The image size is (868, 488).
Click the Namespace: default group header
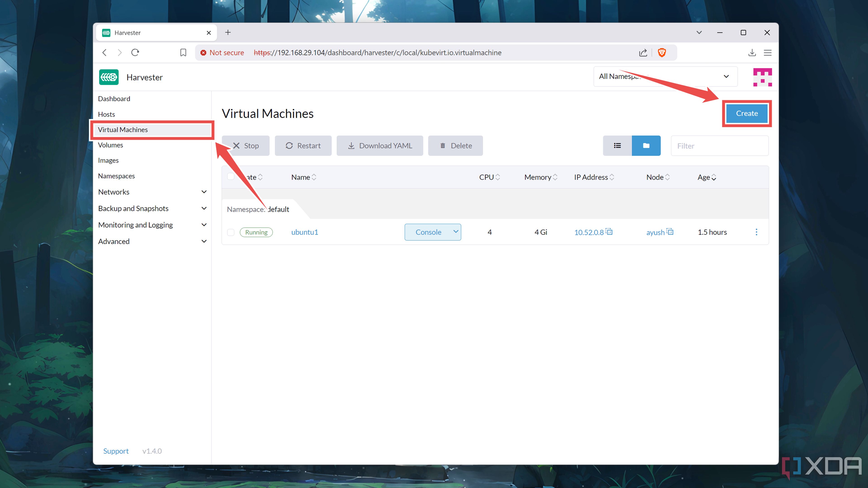258,209
